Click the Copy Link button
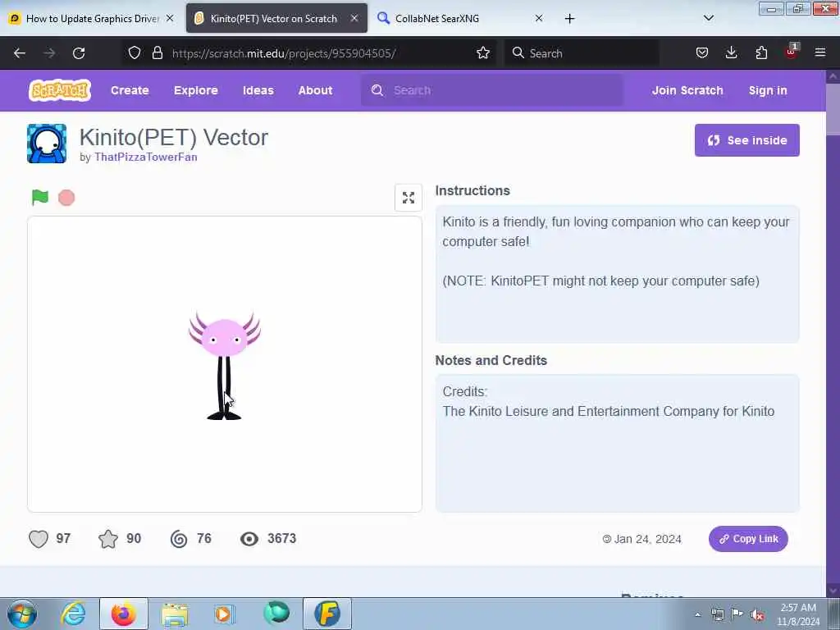The image size is (840, 630). tap(748, 539)
